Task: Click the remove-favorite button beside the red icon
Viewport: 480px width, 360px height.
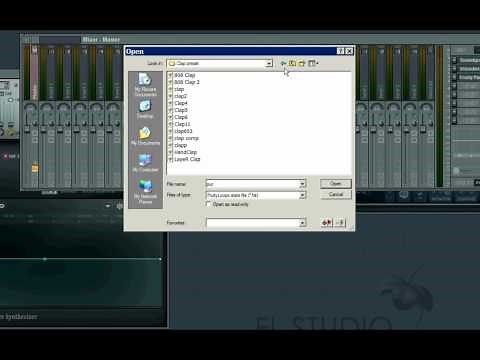Action: pos(340,222)
